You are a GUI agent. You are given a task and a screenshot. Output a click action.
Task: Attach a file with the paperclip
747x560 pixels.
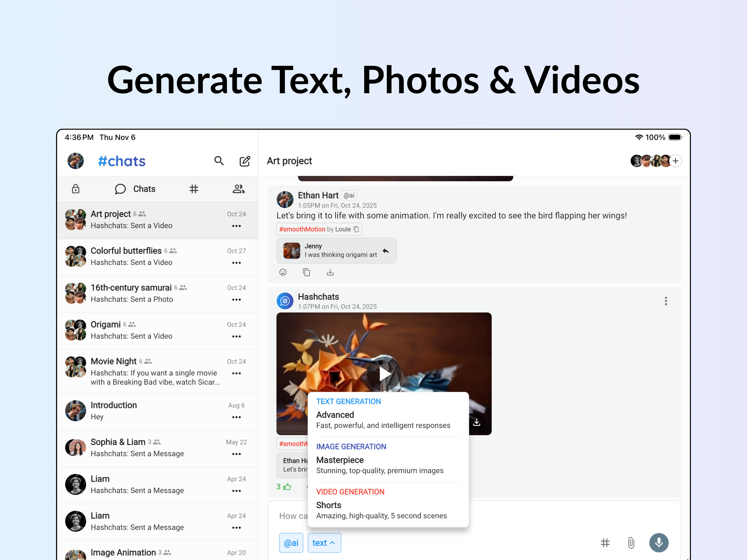pyautogui.click(x=631, y=543)
